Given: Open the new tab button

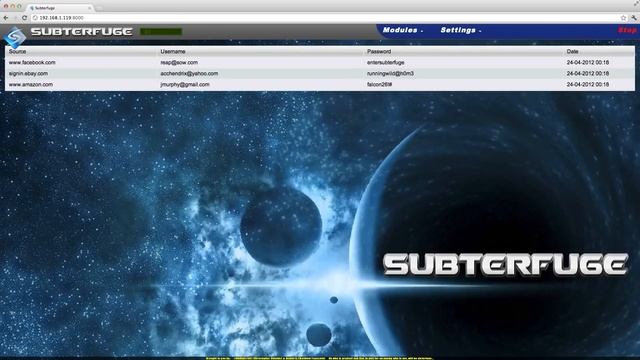Looking at the screenshot, I should (99, 8).
